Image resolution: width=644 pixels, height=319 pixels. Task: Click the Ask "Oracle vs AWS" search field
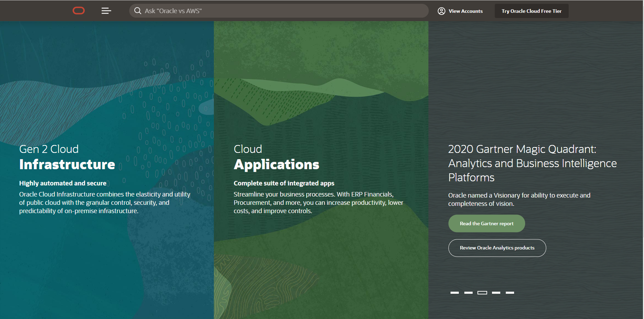coord(279,11)
